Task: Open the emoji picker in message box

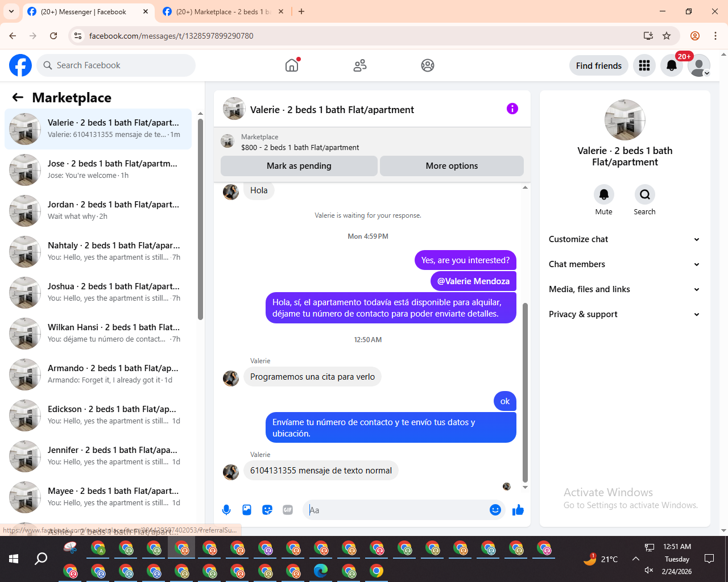Action: 495,510
